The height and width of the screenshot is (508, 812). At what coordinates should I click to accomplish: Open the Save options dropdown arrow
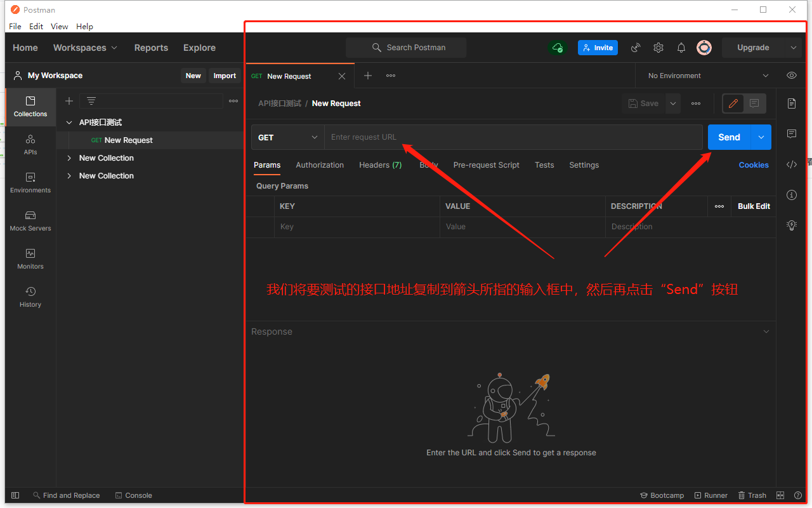(x=673, y=104)
